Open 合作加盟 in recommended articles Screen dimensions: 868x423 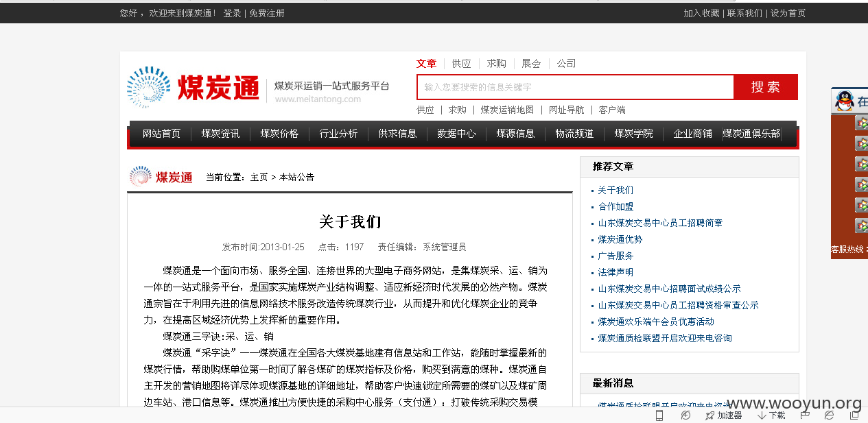tap(615, 206)
